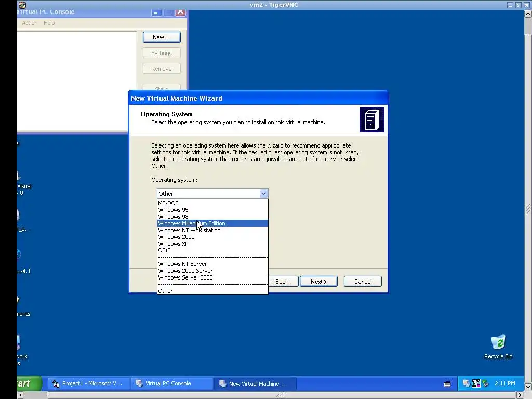Select Other at bottom of list
The width and height of the screenshot is (532, 399).
pyautogui.click(x=212, y=291)
